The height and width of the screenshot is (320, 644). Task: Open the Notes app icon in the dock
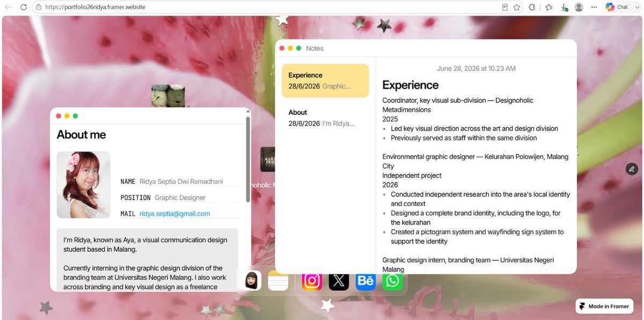(279, 280)
